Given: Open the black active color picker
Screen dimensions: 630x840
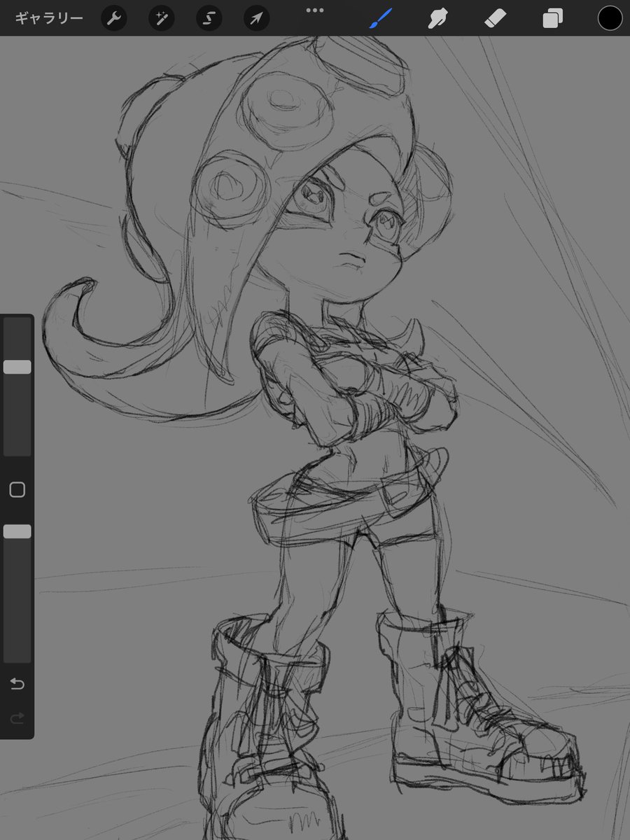Looking at the screenshot, I should click(610, 19).
